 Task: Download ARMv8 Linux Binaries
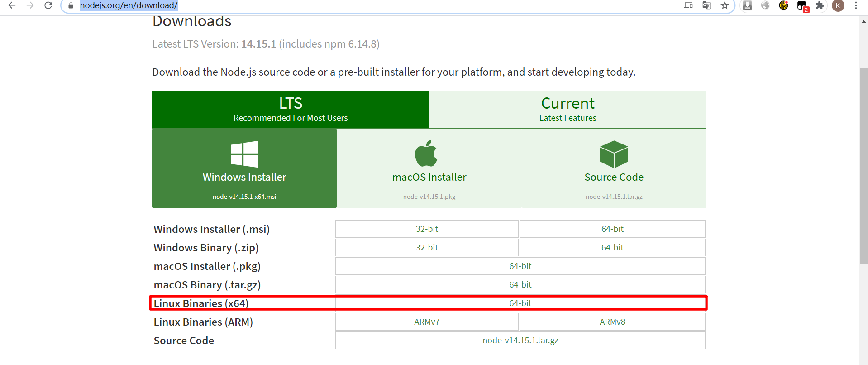coord(612,322)
